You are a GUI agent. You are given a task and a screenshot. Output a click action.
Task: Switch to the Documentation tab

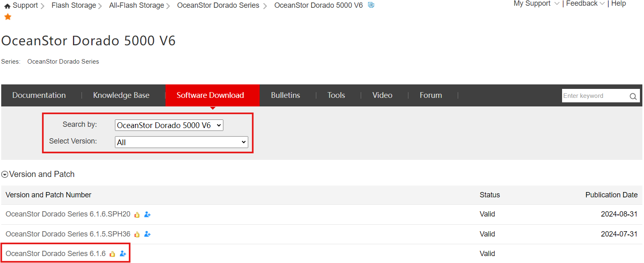[39, 95]
